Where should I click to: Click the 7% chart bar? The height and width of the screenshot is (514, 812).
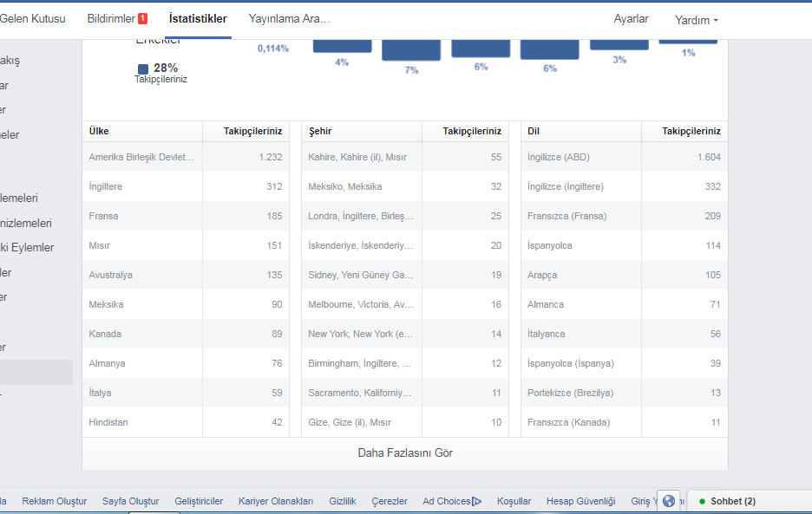(411, 50)
